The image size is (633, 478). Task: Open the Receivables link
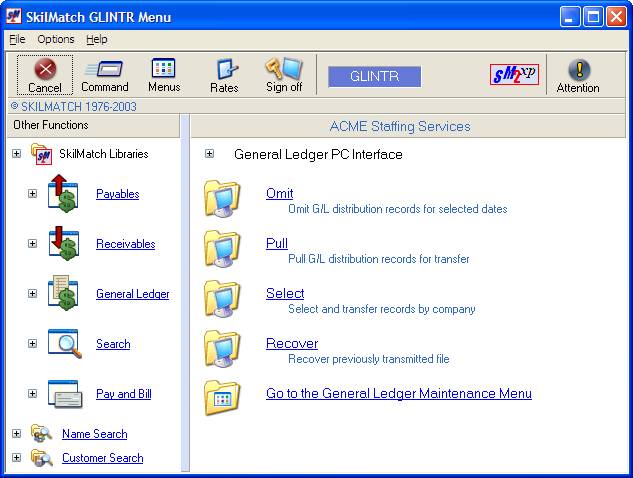click(126, 244)
